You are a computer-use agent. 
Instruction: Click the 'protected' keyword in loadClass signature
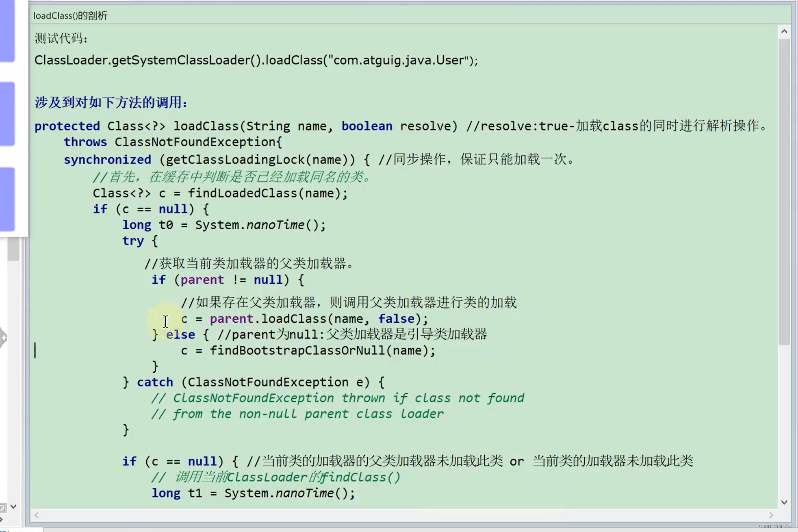[67, 126]
